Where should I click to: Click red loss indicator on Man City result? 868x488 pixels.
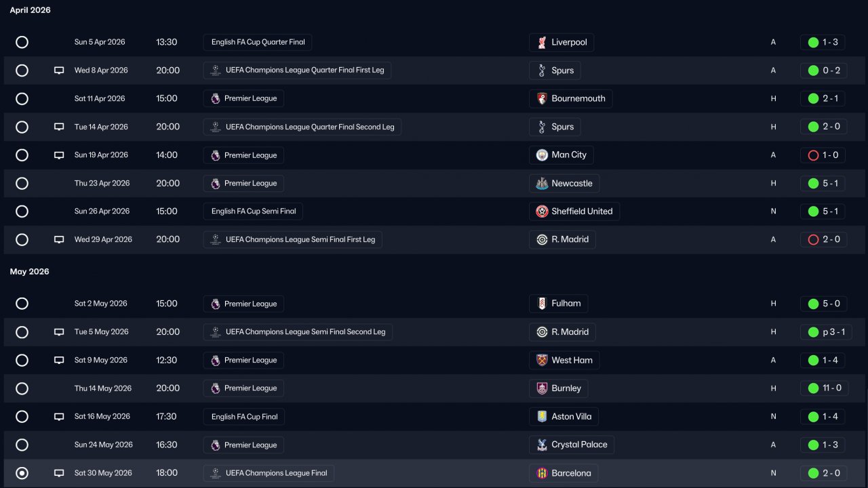[813, 155]
